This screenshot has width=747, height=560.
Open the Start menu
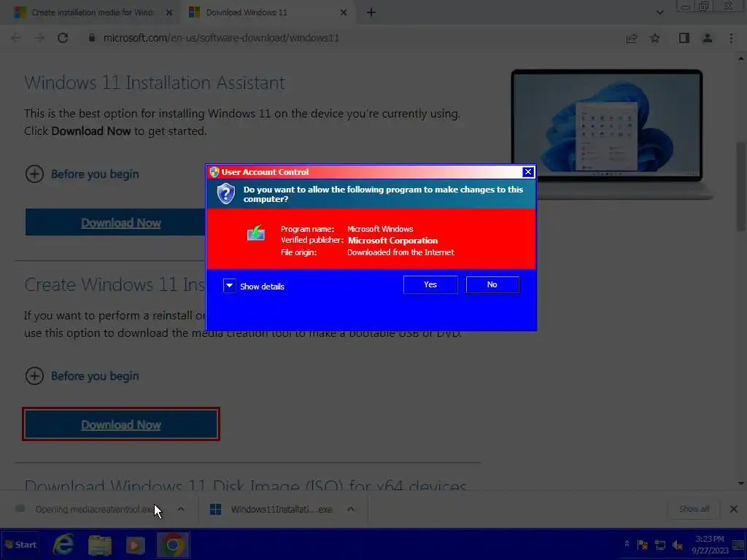coord(20,545)
